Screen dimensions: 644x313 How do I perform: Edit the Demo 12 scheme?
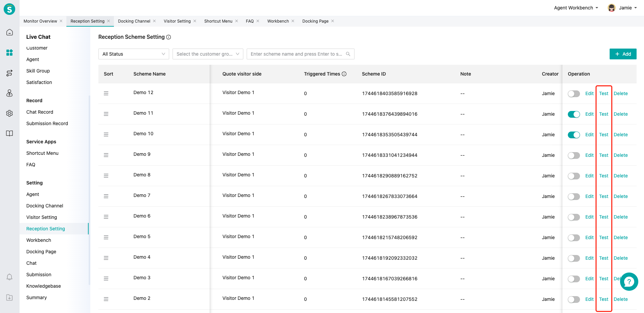[589, 93]
